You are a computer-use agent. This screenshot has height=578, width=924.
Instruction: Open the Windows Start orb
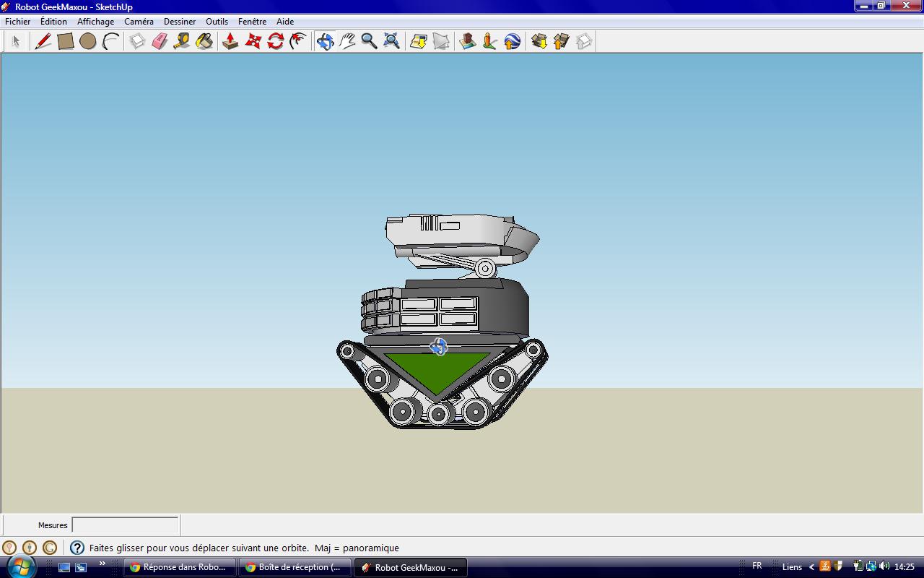pos(20,566)
